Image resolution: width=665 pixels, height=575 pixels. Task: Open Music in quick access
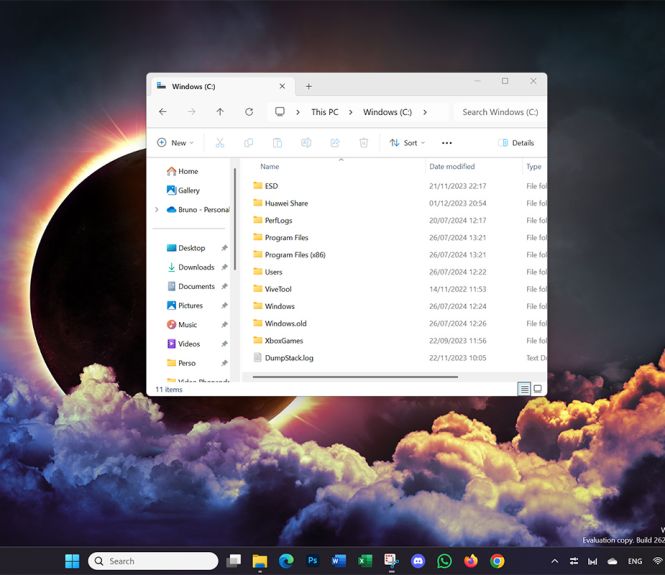coord(182,325)
